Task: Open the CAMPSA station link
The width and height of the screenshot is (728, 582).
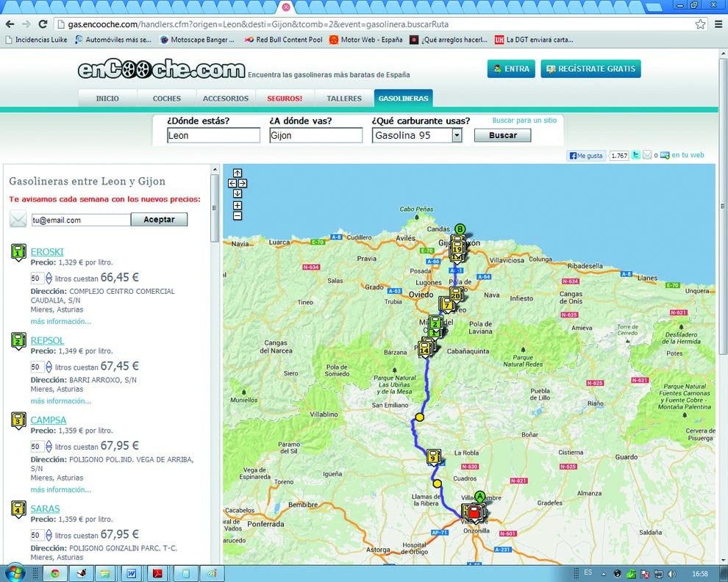Action: pyautogui.click(x=49, y=420)
